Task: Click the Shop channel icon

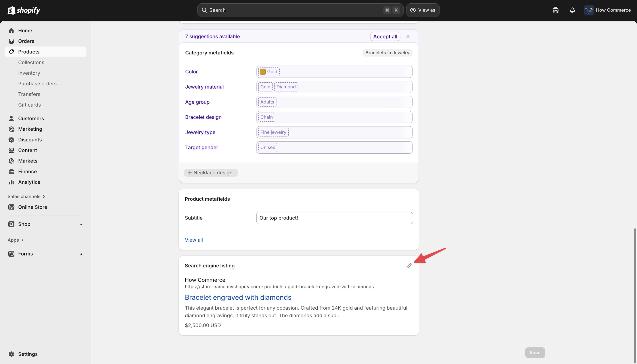Action: pos(11,224)
